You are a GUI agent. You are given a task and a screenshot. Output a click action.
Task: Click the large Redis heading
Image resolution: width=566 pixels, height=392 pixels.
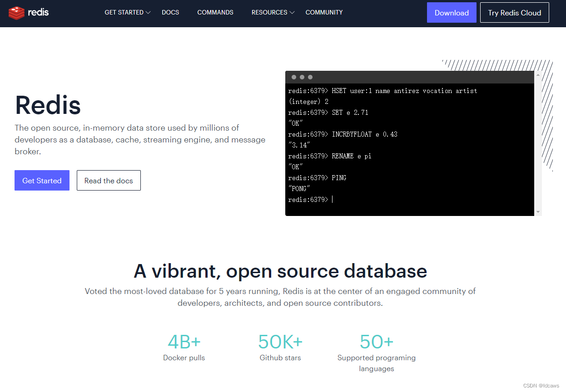coord(48,105)
